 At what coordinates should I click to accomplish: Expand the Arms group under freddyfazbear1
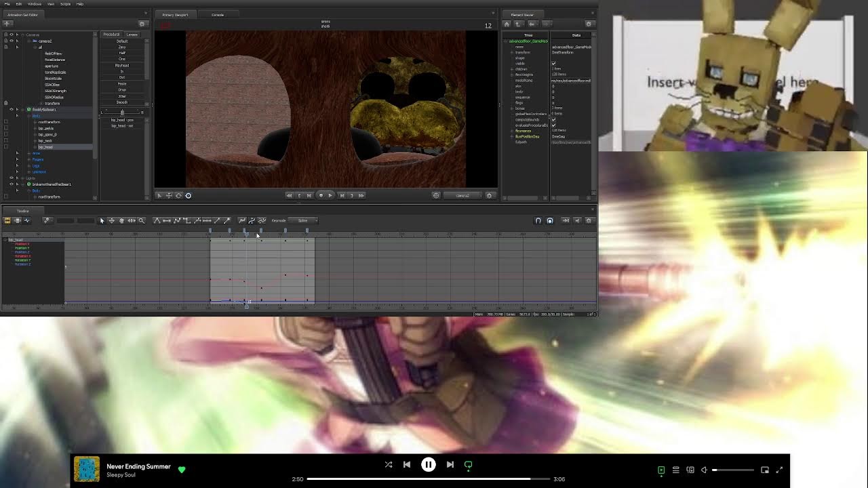pos(28,153)
